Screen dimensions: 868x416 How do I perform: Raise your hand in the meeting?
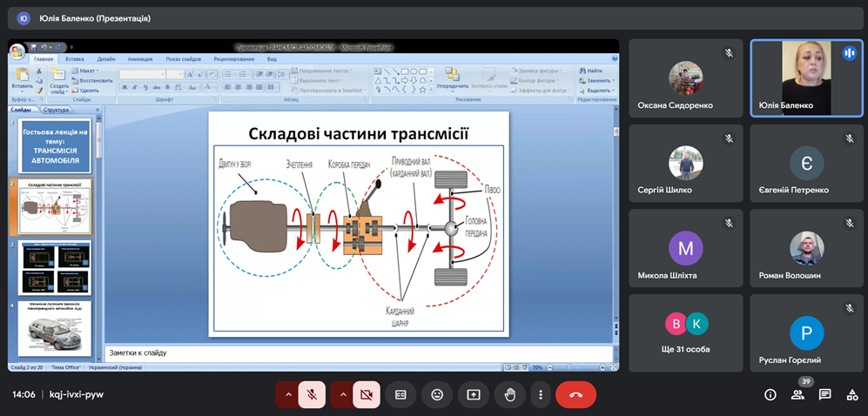510,394
